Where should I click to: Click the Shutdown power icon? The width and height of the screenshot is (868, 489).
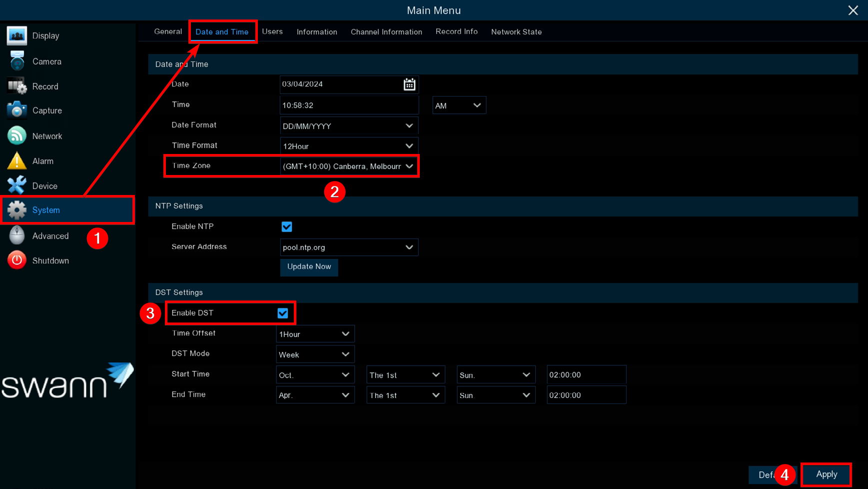16,260
